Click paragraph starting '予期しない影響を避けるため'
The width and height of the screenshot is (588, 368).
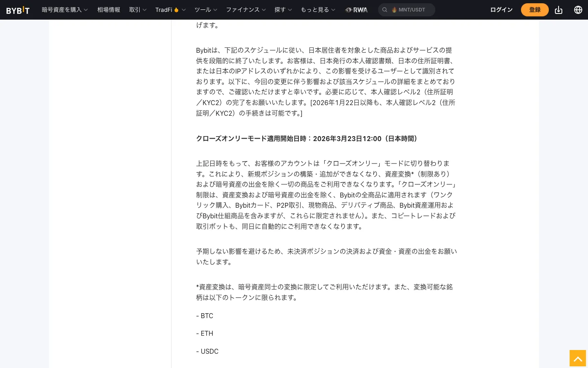point(326,256)
